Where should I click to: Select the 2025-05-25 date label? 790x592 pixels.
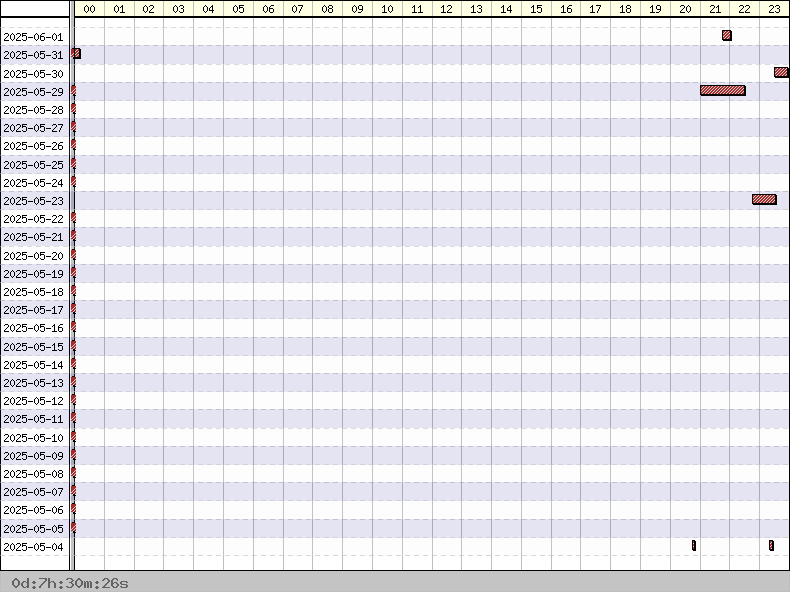tap(33, 165)
